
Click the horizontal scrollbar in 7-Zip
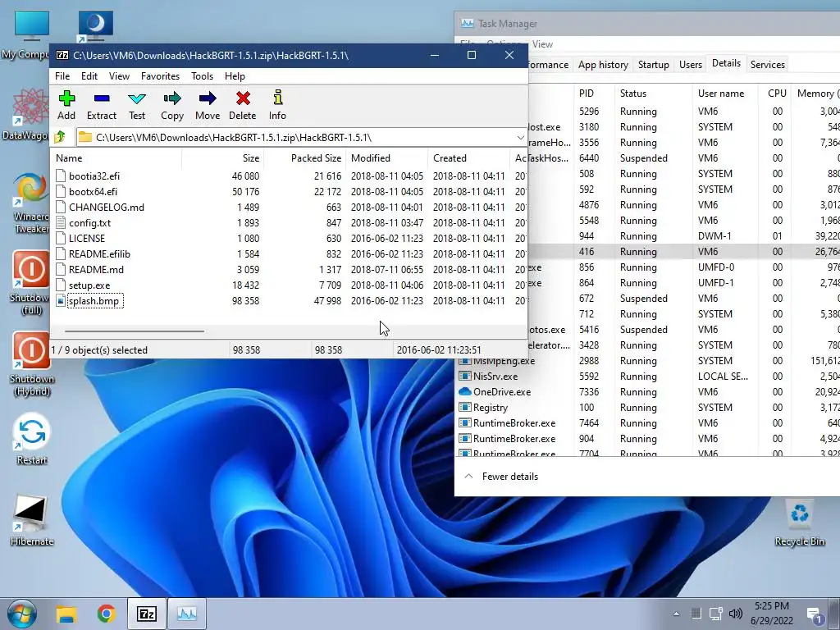134,331
